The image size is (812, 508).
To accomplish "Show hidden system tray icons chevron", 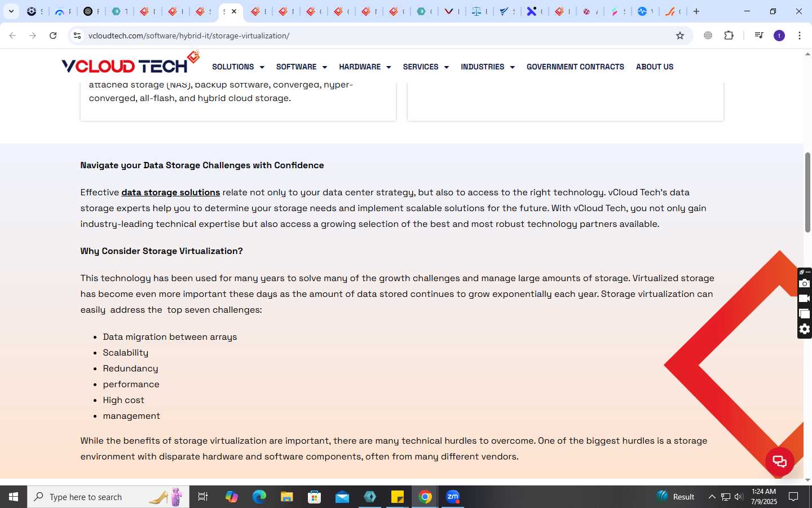I will click(x=712, y=497).
